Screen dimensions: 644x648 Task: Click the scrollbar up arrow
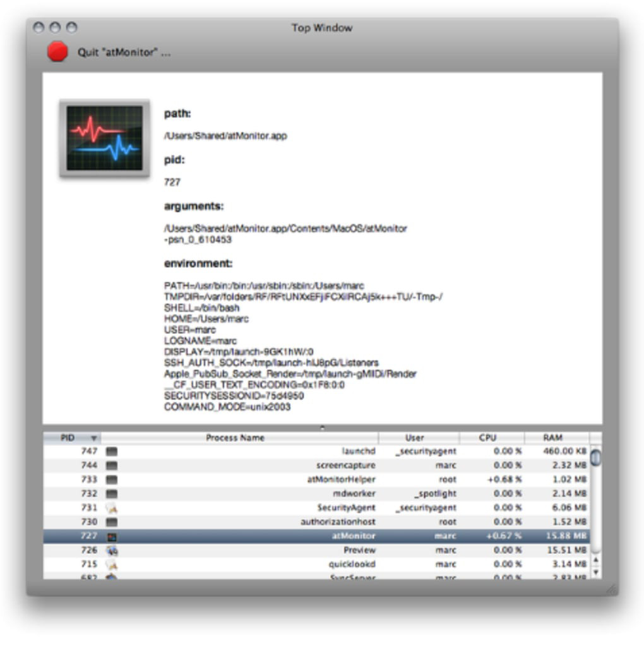pyautogui.click(x=595, y=560)
